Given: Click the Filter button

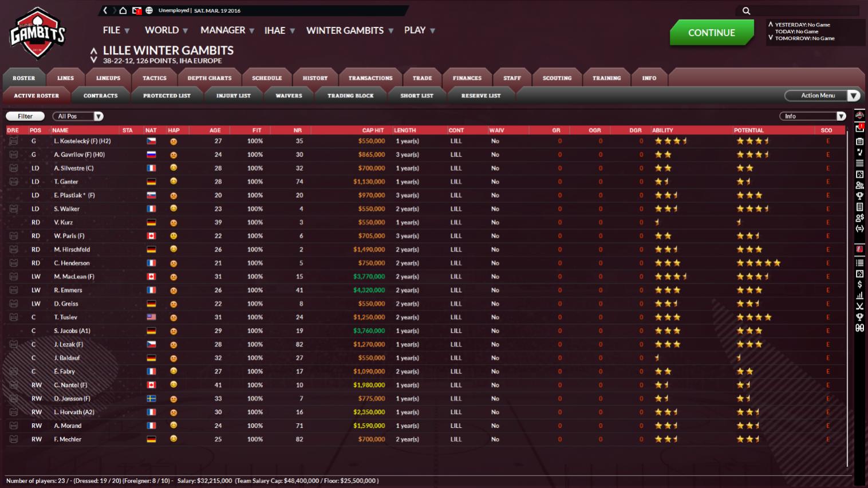Looking at the screenshot, I should click(25, 116).
